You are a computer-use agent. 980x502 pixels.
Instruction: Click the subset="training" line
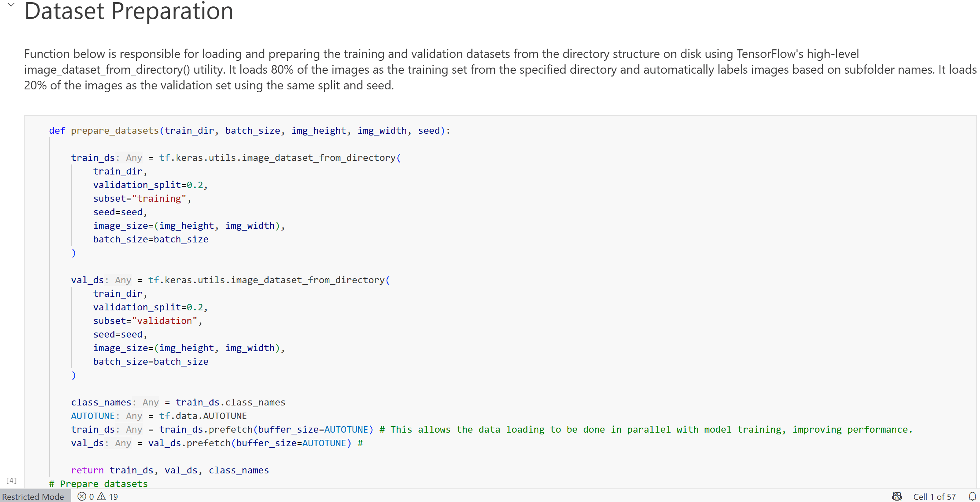pos(142,198)
